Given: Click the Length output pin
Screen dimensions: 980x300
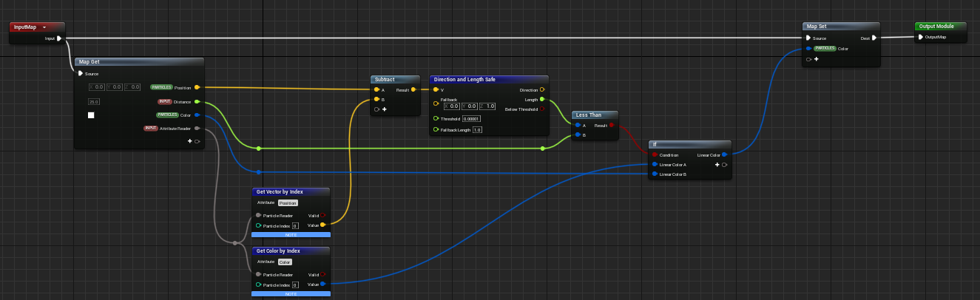Looking at the screenshot, I should tap(541, 99).
